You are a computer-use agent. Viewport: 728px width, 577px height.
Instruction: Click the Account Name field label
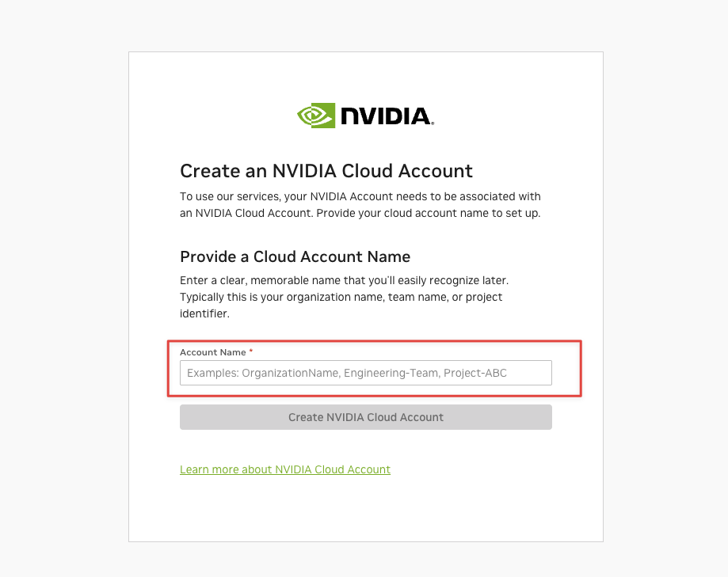click(x=212, y=352)
